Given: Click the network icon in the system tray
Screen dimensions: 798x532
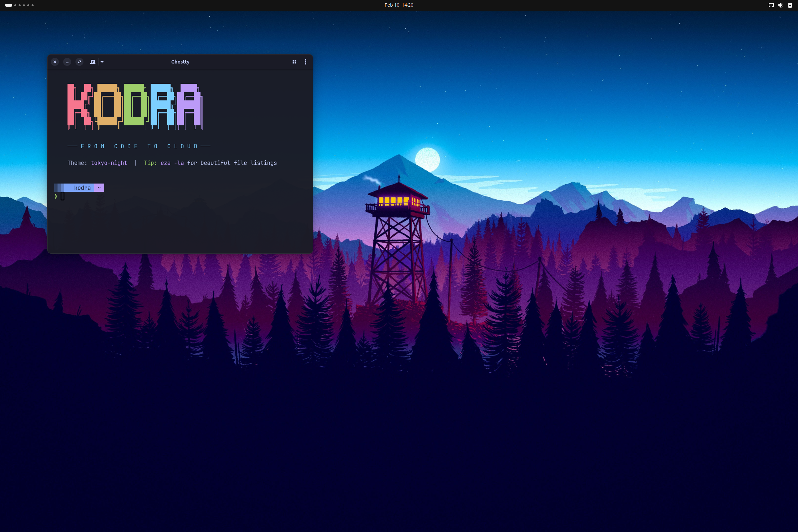Looking at the screenshot, I should pyautogui.click(x=771, y=5).
